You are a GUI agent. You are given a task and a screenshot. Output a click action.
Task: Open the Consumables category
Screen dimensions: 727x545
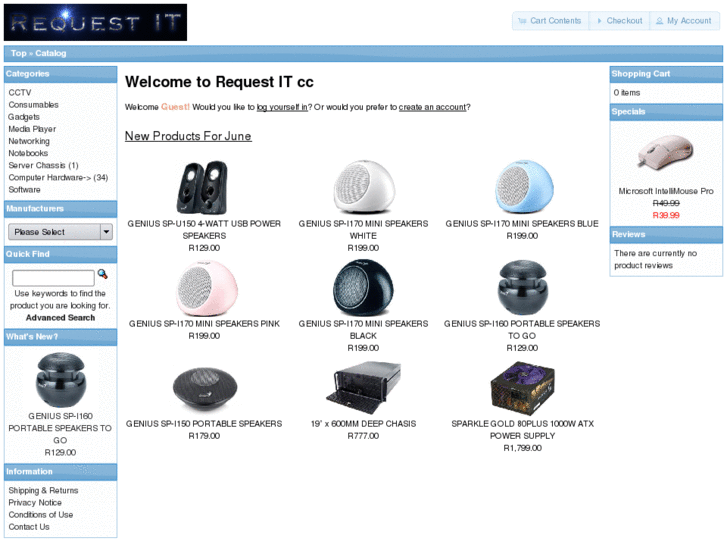tap(33, 105)
